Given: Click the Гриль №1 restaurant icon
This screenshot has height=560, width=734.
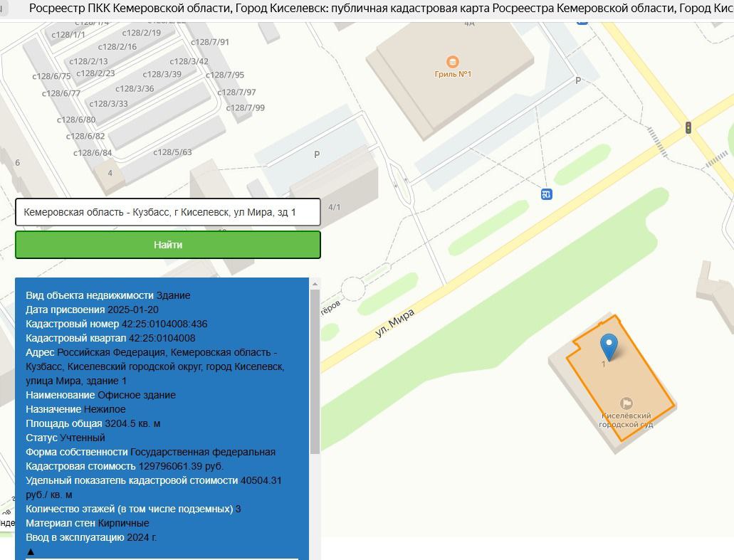Looking at the screenshot, I should [452, 61].
